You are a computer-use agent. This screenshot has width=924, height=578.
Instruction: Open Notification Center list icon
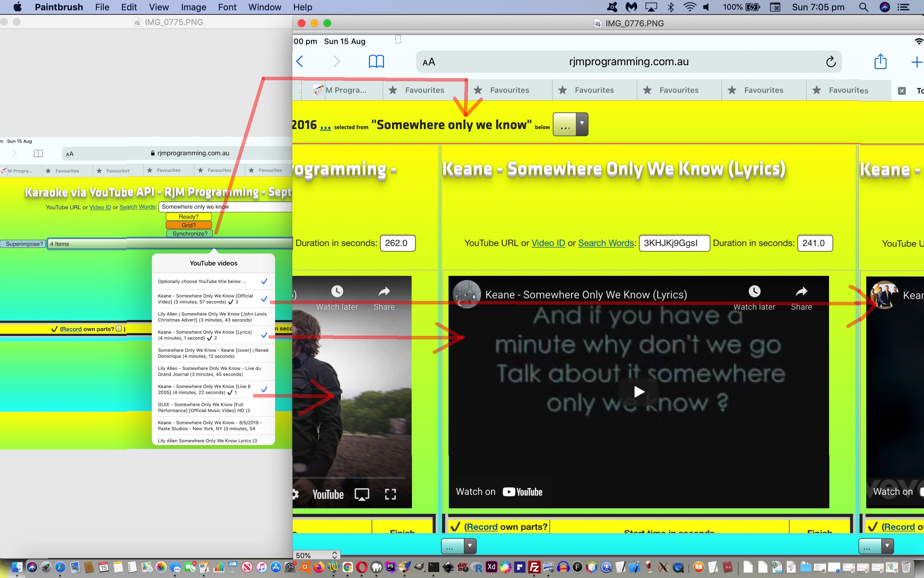[904, 7]
